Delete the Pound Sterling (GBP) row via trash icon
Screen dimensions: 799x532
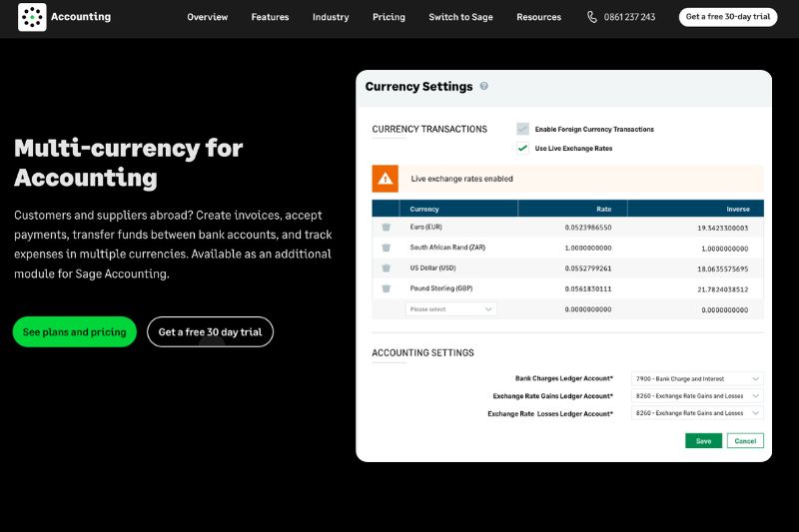click(x=387, y=288)
